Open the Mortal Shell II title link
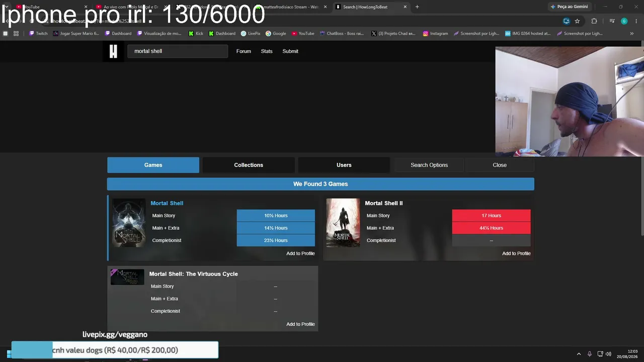 pos(384,203)
